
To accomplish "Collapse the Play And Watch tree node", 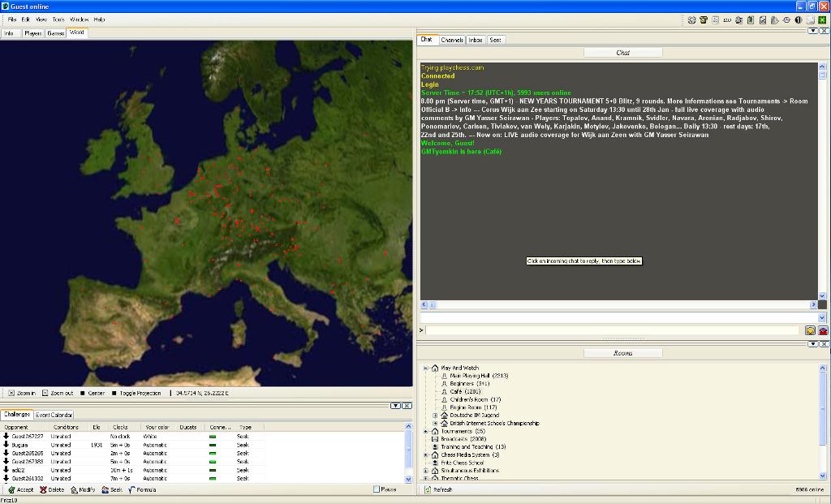I will pyautogui.click(x=426, y=368).
